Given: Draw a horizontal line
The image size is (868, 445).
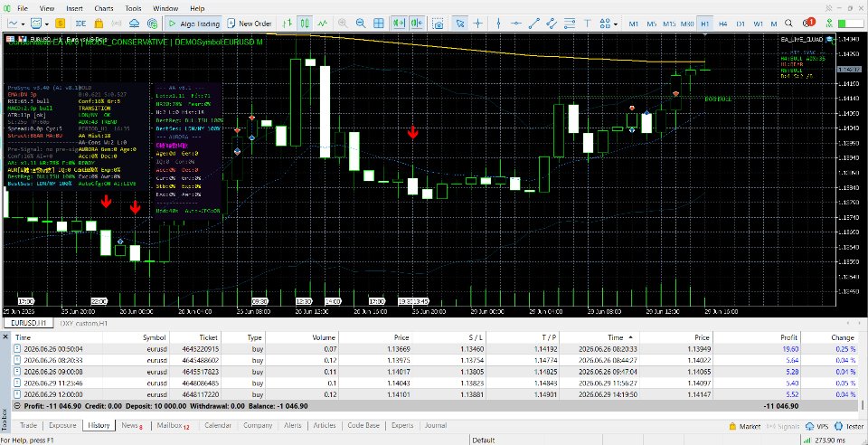Looking at the screenshot, I should (x=516, y=24).
